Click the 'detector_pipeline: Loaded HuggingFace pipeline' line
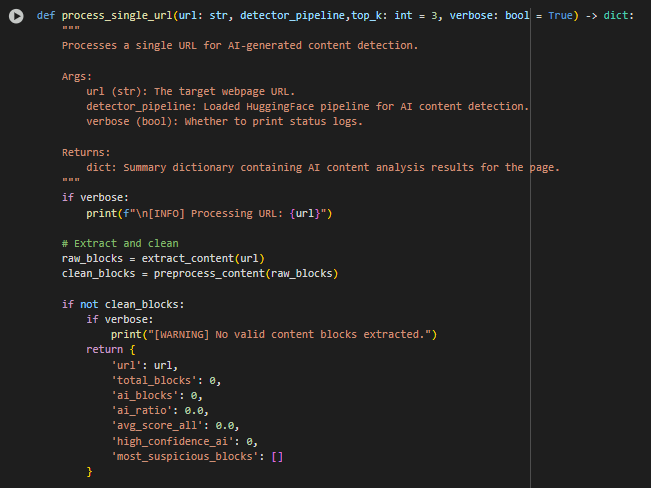651x488 pixels. pyautogui.click(x=308, y=107)
